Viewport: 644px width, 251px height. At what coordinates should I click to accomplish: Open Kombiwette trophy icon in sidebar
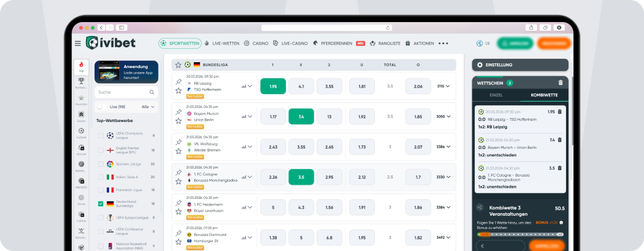(81, 83)
